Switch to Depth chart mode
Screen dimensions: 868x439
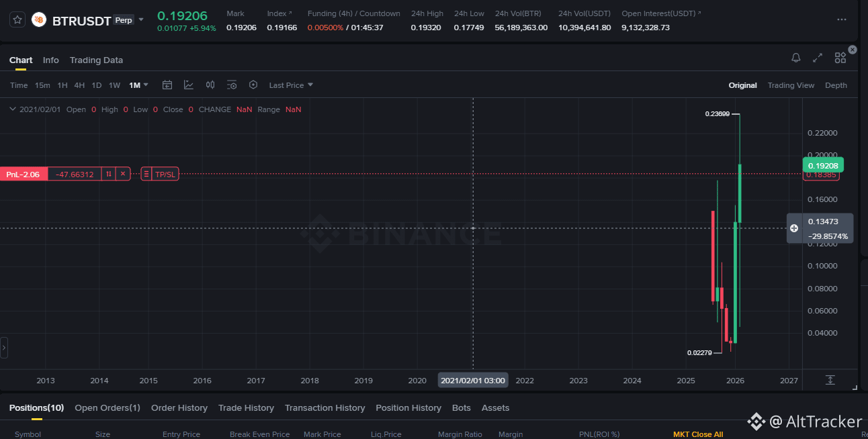(836, 85)
